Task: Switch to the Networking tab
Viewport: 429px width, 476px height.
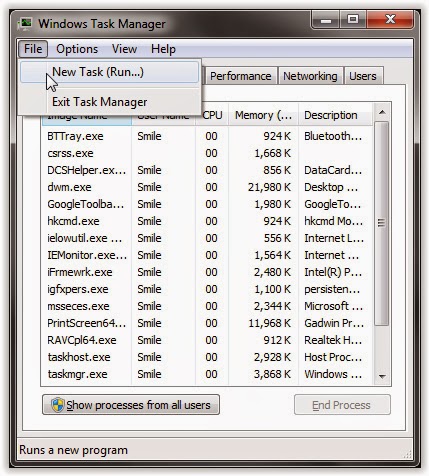Action: pos(310,76)
